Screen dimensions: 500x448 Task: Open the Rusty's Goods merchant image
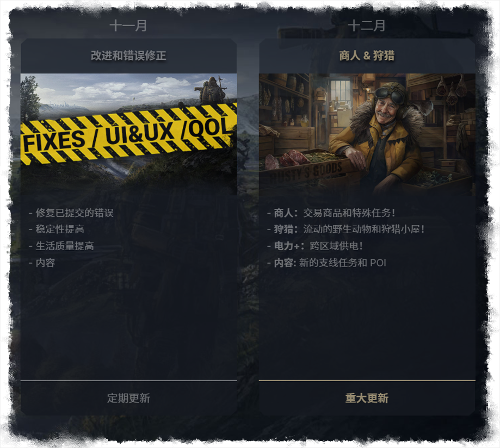pyautogui.click(x=367, y=134)
